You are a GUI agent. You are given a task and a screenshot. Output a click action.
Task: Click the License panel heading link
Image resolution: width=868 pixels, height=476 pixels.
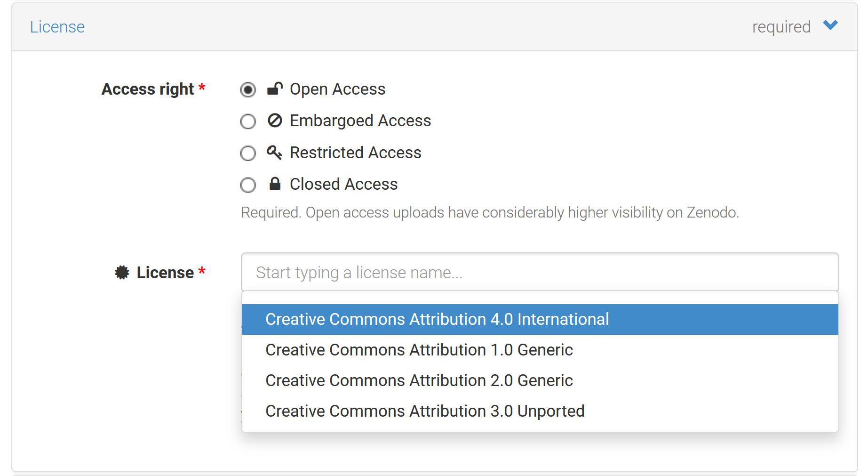(57, 27)
